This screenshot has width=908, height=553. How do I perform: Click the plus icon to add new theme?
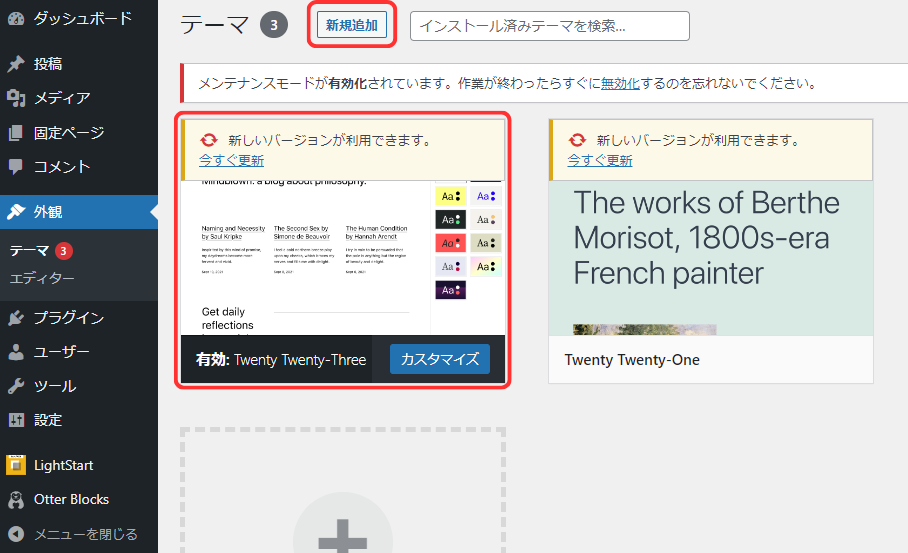click(x=343, y=540)
